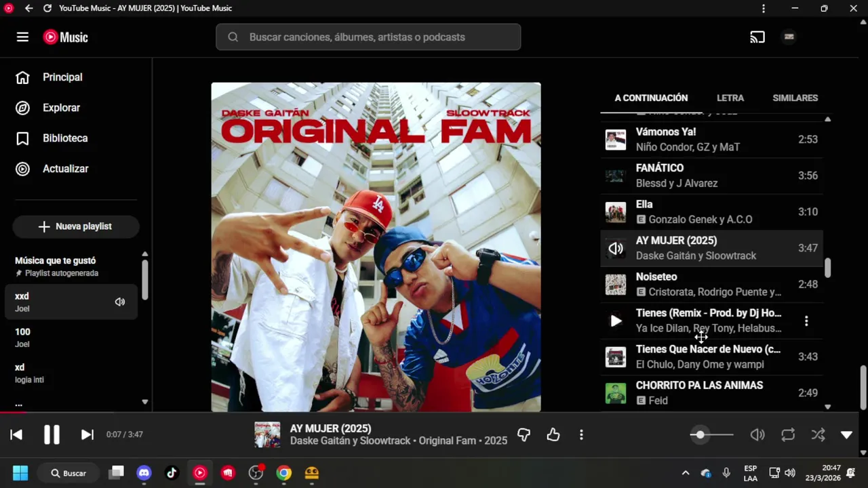868x488 pixels.
Task: Open Discord from the taskbar
Action: point(144,473)
